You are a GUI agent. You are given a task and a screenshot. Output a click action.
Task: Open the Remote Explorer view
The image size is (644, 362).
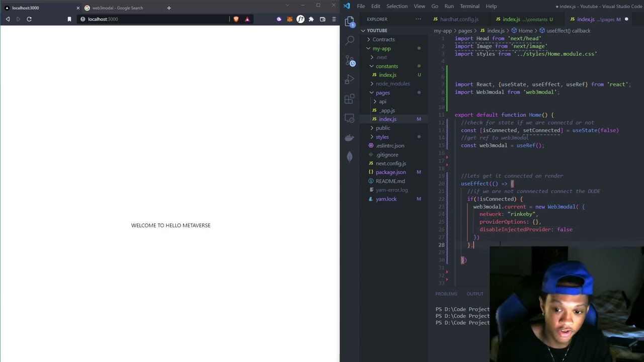pyautogui.click(x=350, y=118)
